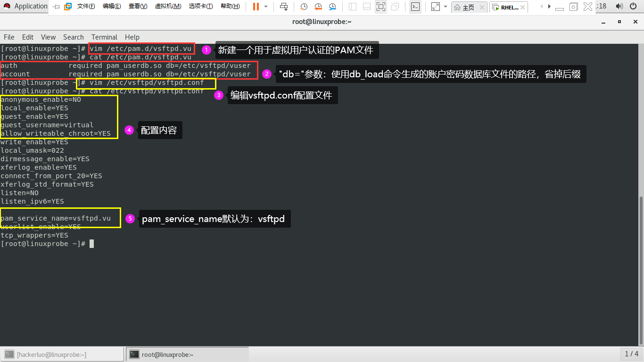Open the terminal Edit menu
644x362 pixels.
(x=28, y=37)
